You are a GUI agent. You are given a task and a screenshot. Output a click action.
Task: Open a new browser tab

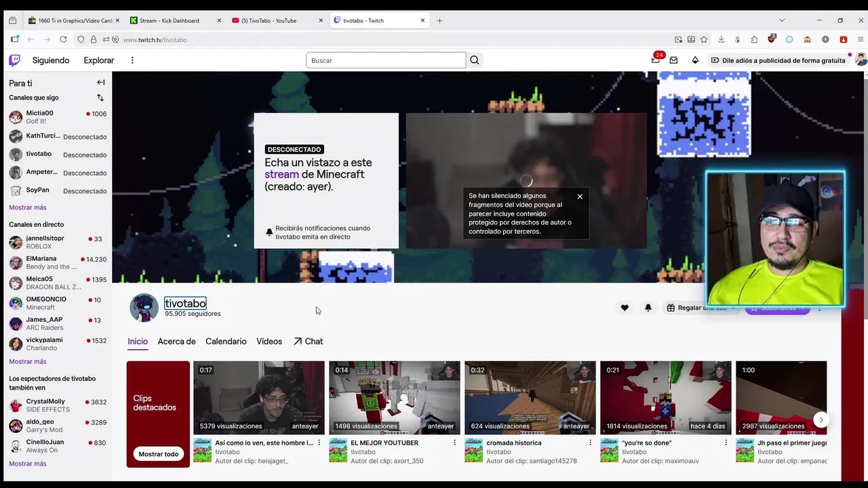439,20
